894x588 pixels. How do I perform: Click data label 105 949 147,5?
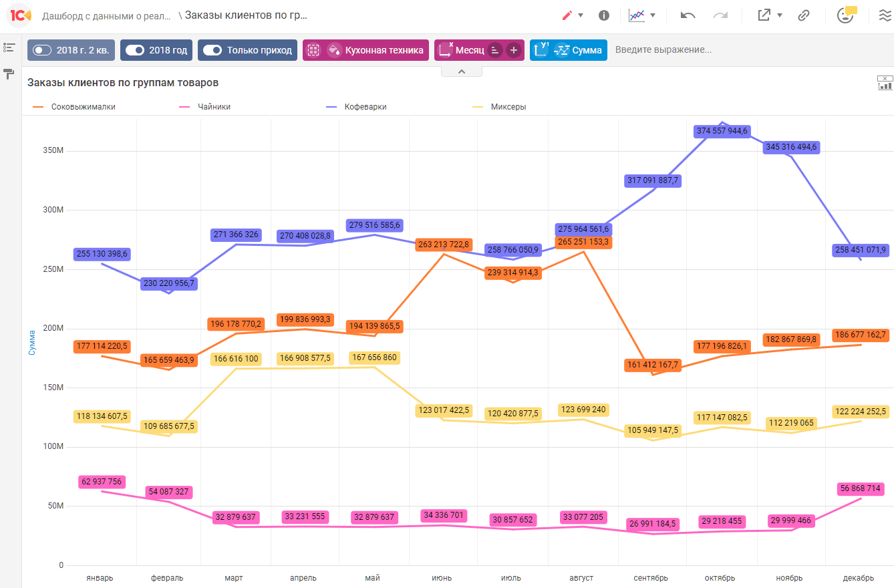click(x=653, y=431)
